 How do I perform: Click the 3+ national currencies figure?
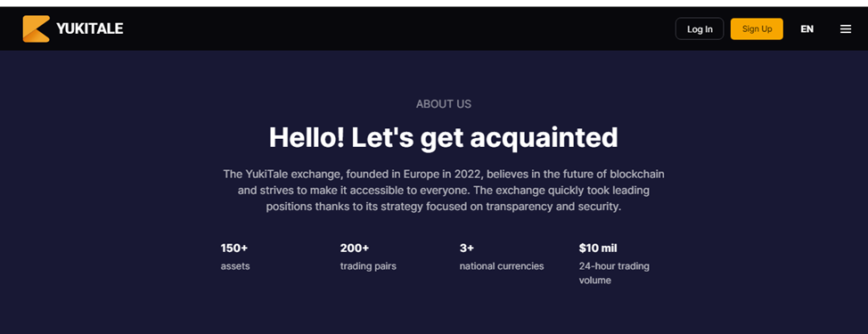(467, 248)
